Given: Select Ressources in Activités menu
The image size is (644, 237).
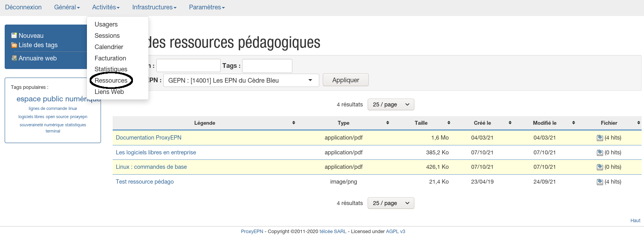Looking at the screenshot, I should tap(111, 80).
